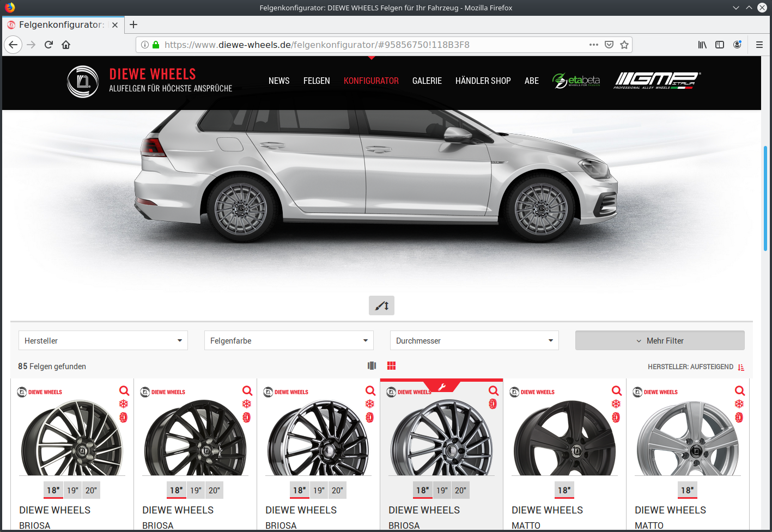
Task: Toggle the ascending sort order icon
Action: (741, 367)
